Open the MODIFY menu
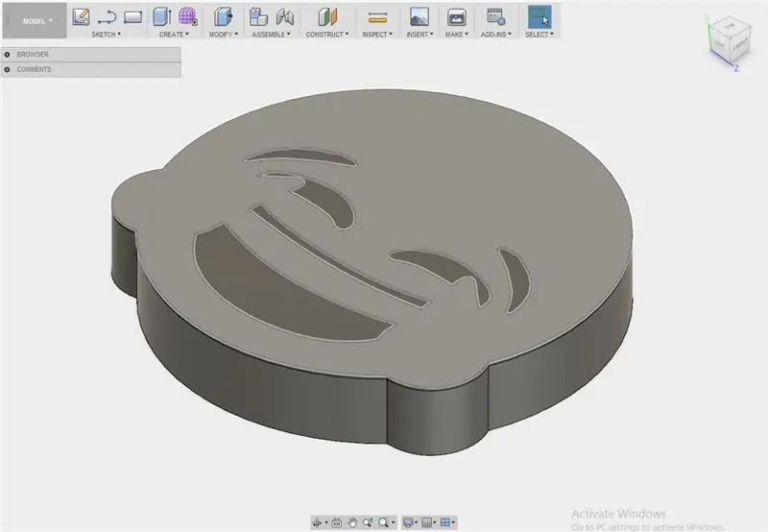768x532 pixels. (x=224, y=35)
